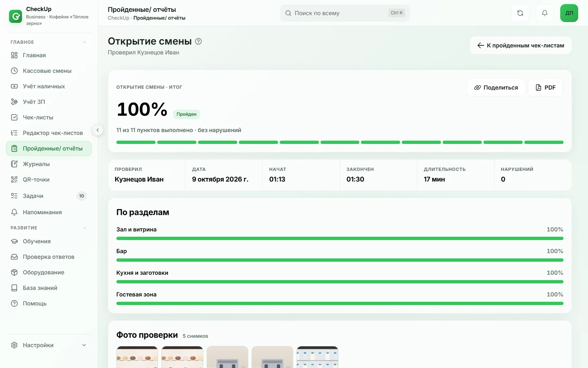This screenshot has height=368, width=588.
Task: Click date value 9 октября 2026 г.
Action: [x=220, y=179]
